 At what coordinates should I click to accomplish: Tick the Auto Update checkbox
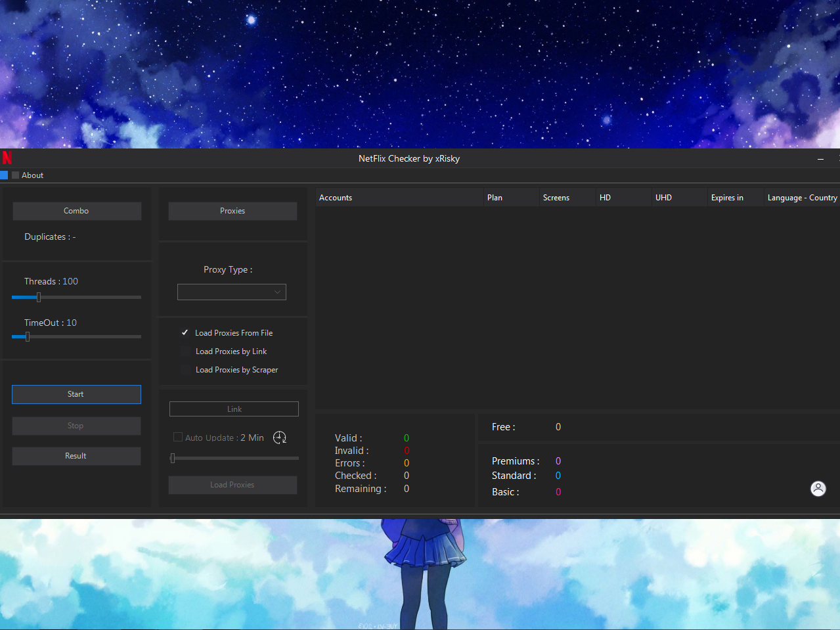pos(177,437)
